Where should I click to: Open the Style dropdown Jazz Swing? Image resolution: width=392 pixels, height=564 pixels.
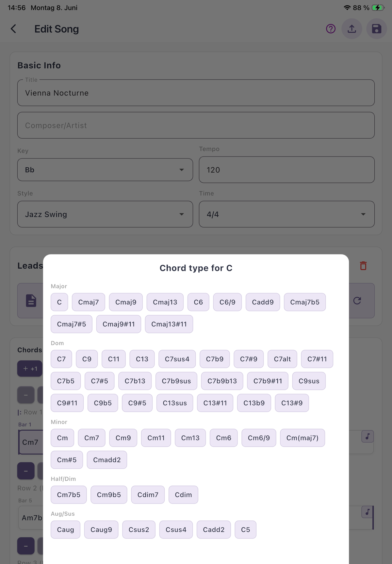click(105, 214)
